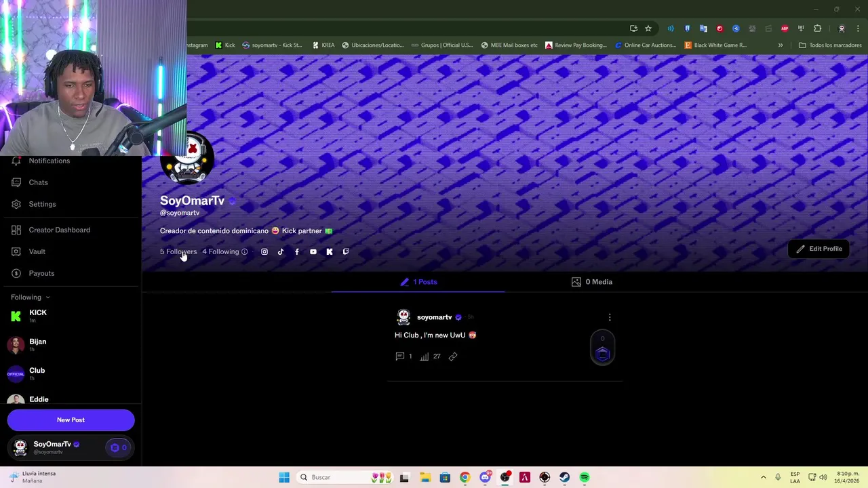
Task: Open the Google Translate extension icon
Action: (x=703, y=28)
